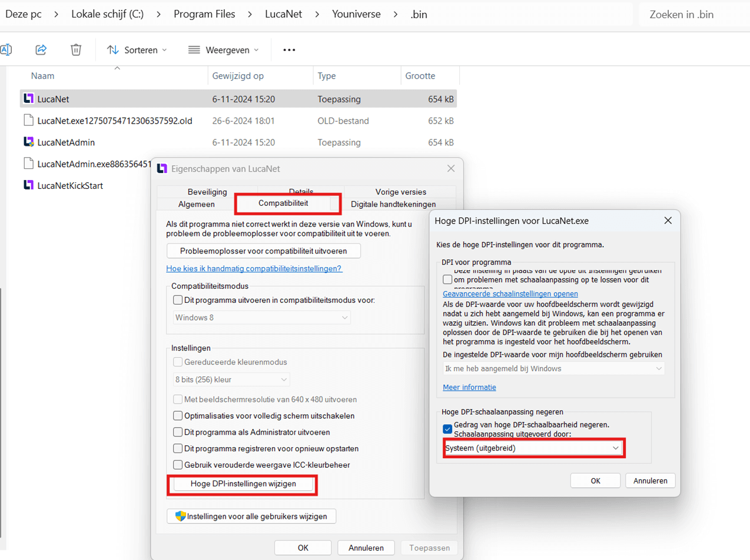This screenshot has height=560, width=750.
Task: Switch to the Algemeen tab
Action: (x=196, y=204)
